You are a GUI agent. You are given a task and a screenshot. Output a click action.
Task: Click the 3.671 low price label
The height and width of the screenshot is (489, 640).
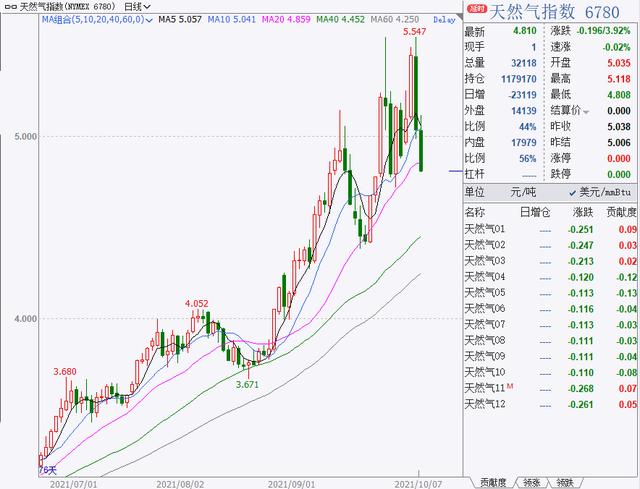point(247,384)
